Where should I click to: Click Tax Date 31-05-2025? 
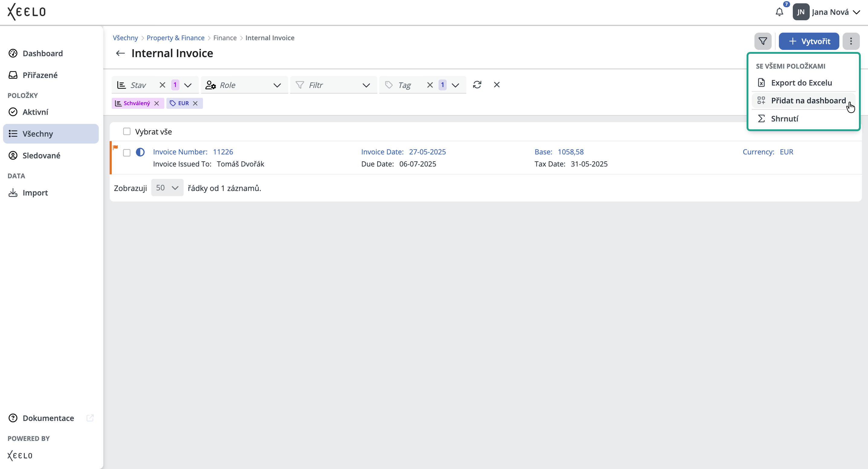(x=571, y=164)
